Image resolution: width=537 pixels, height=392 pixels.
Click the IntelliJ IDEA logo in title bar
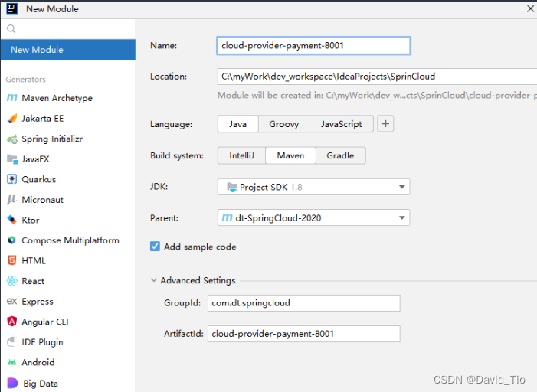[x=12, y=8]
